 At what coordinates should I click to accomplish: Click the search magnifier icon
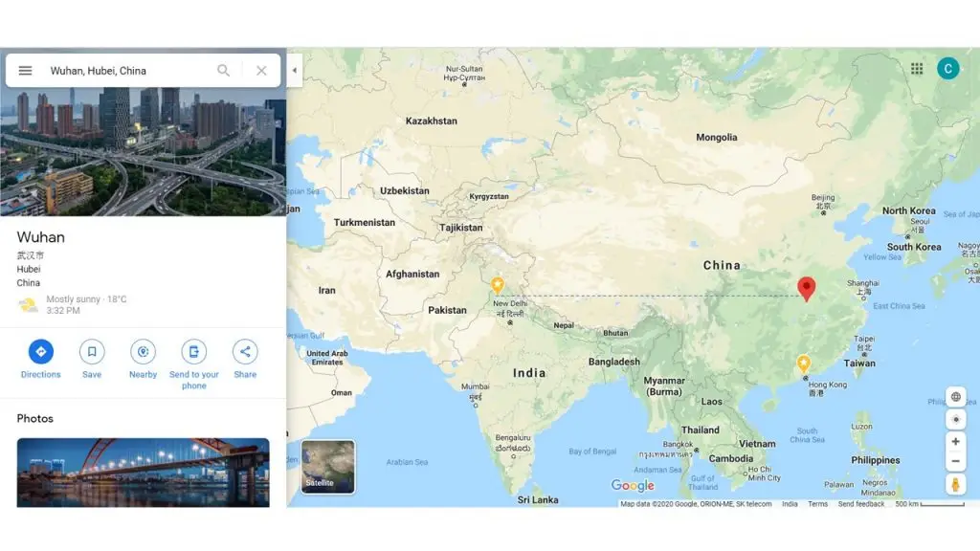223,71
